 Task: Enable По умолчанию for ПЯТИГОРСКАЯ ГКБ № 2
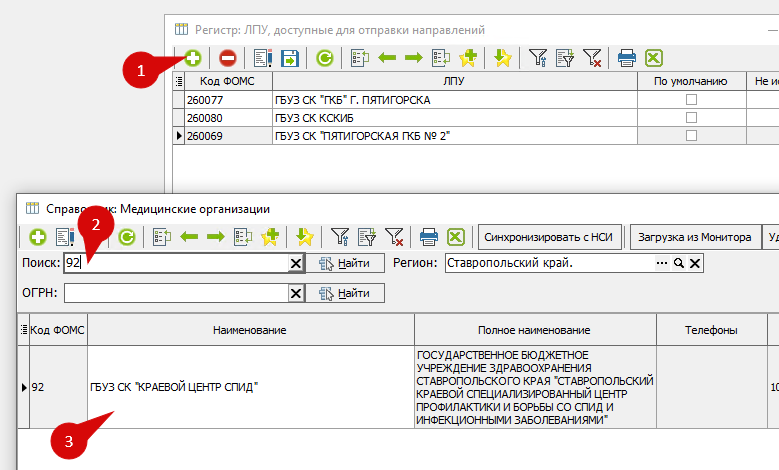pos(690,135)
